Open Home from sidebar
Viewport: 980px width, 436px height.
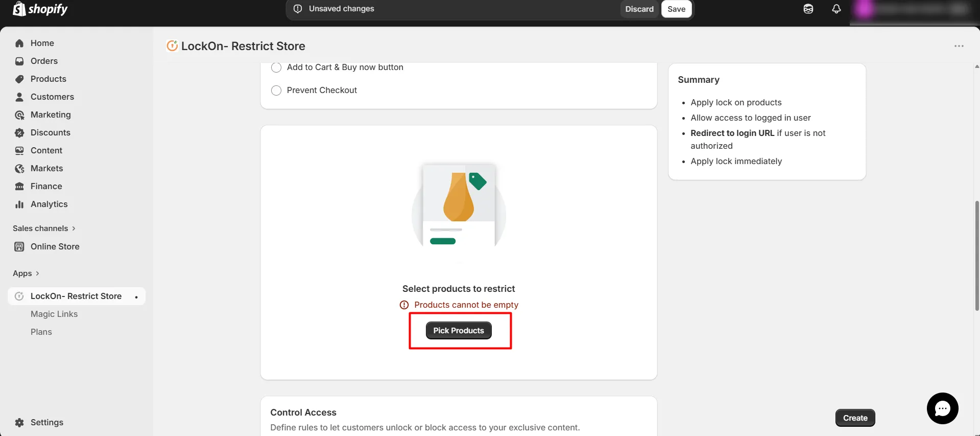42,43
